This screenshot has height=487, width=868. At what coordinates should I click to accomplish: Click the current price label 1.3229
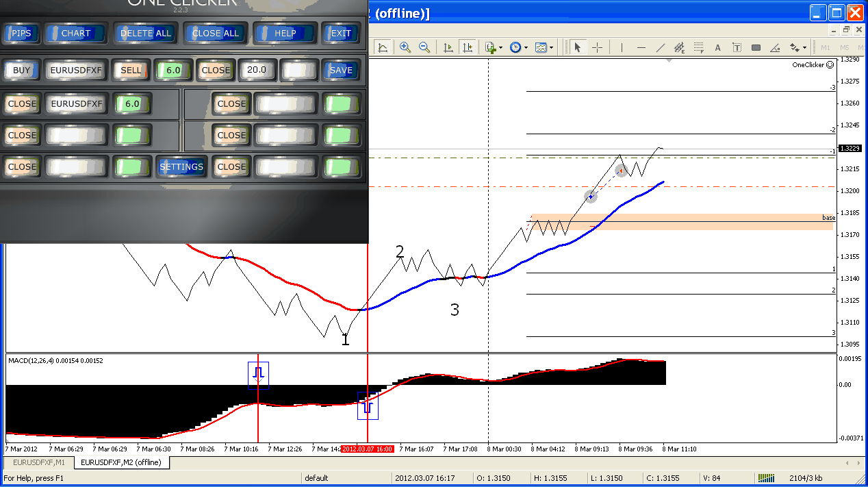pyautogui.click(x=850, y=148)
